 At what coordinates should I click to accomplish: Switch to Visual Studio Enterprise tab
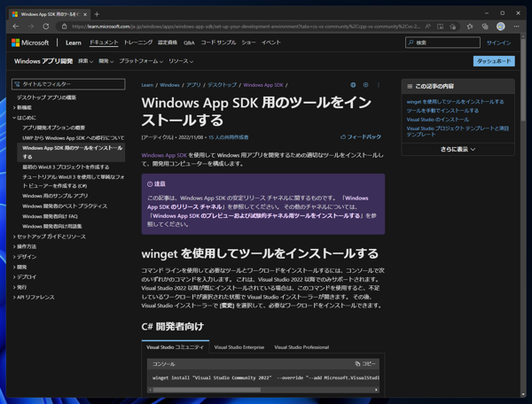click(239, 347)
